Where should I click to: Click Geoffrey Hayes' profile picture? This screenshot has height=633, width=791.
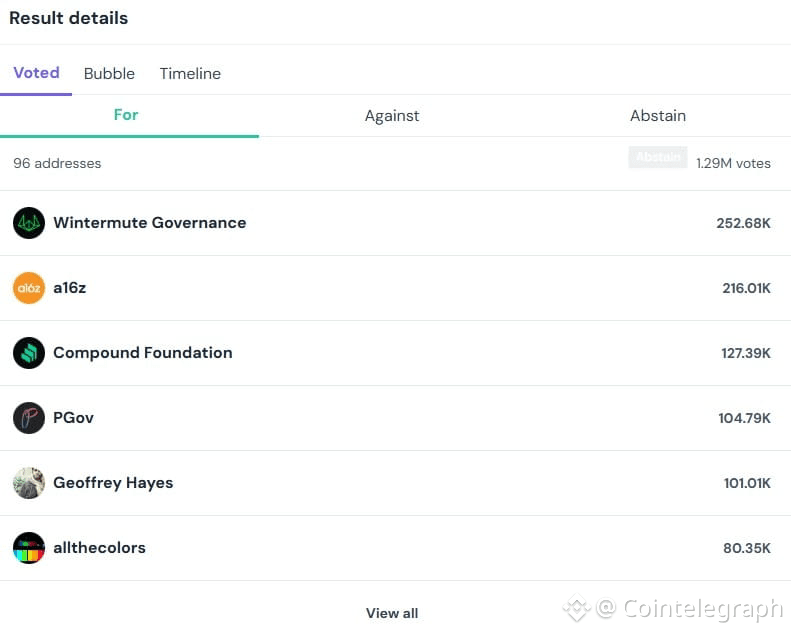tap(29, 483)
